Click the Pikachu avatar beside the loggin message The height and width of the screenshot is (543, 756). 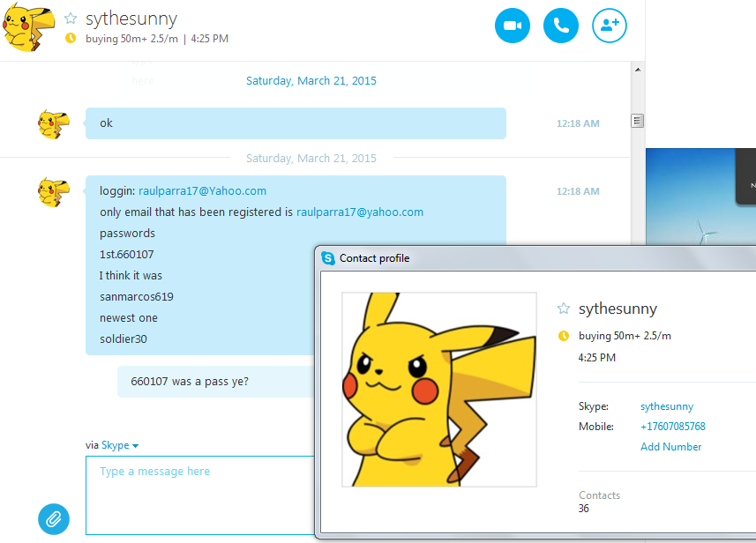pos(54,192)
